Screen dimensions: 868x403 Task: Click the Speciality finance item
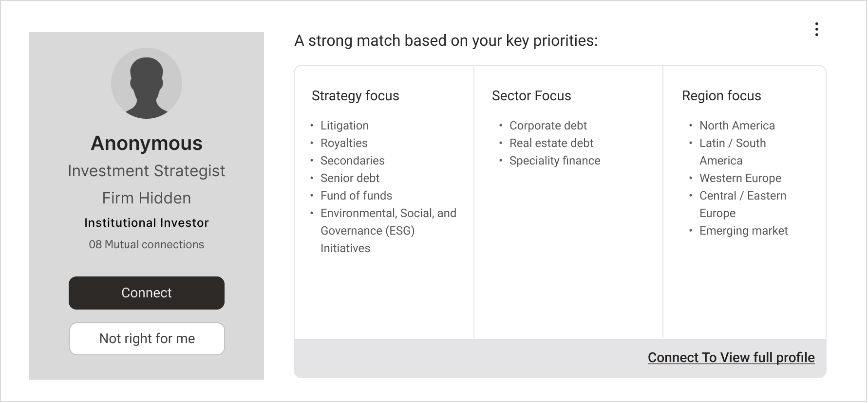click(x=554, y=161)
